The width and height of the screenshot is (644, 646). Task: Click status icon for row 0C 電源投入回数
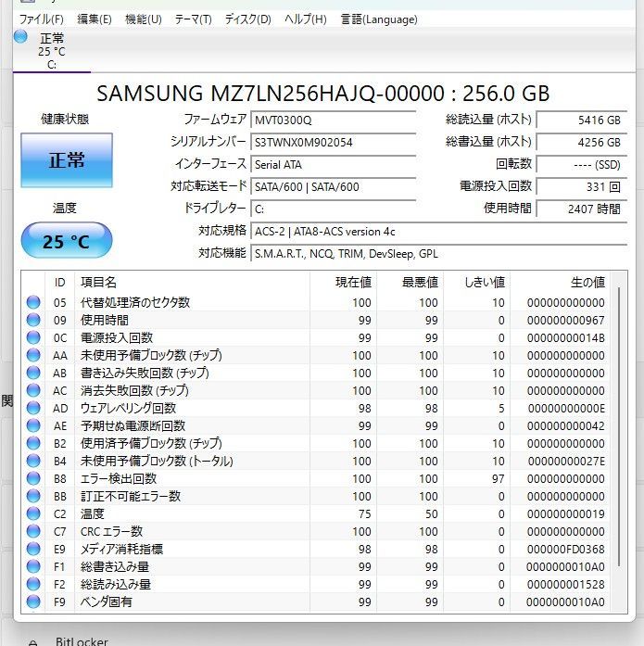(x=33, y=338)
